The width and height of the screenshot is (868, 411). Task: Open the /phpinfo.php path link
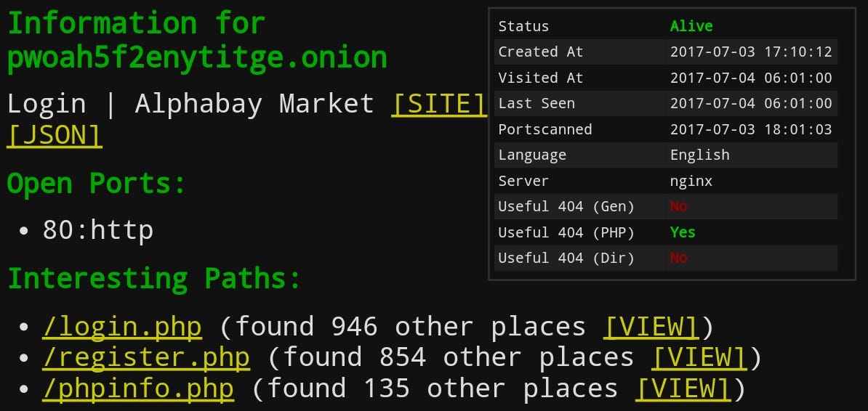(138, 388)
